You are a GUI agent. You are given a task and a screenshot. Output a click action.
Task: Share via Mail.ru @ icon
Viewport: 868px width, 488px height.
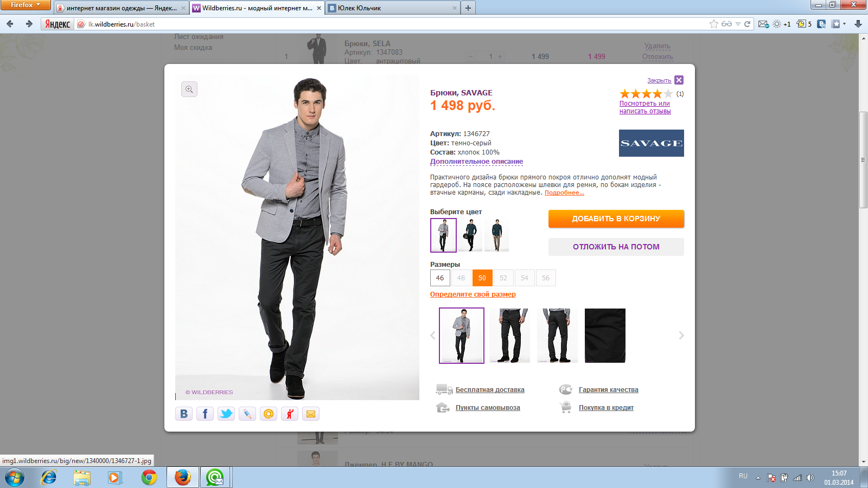coord(269,414)
